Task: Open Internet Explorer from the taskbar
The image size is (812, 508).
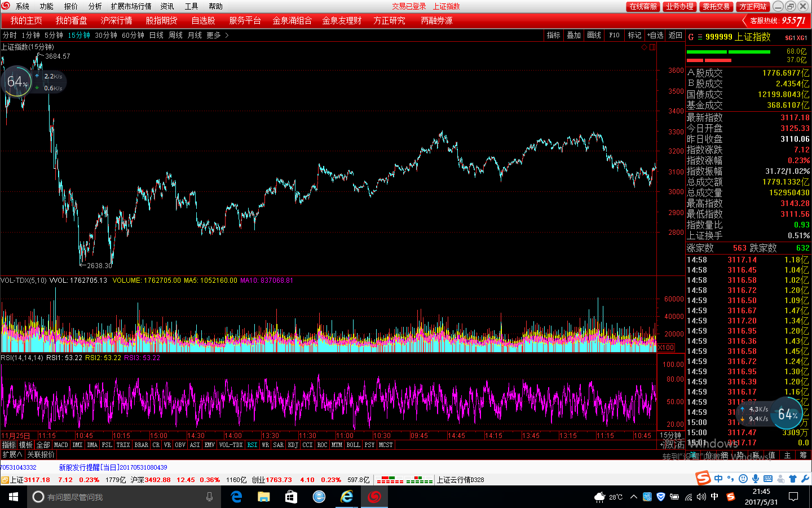Action: 347,497
